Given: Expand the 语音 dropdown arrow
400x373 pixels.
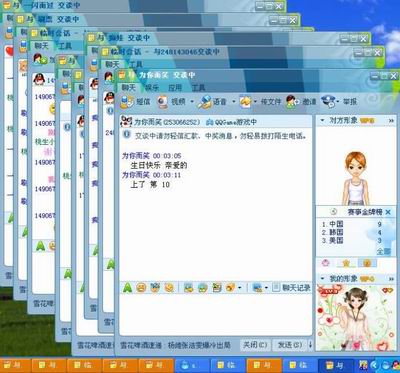Looking at the screenshot, I should click(234, 102).
